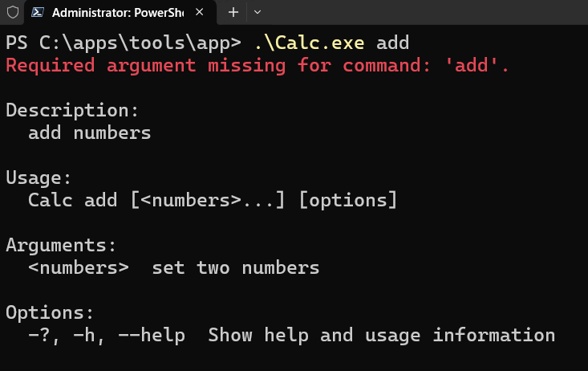Screen dimensions: 588x371
Task: Expand the new tab profile dropdown chevron
Action: pos(258,12)
